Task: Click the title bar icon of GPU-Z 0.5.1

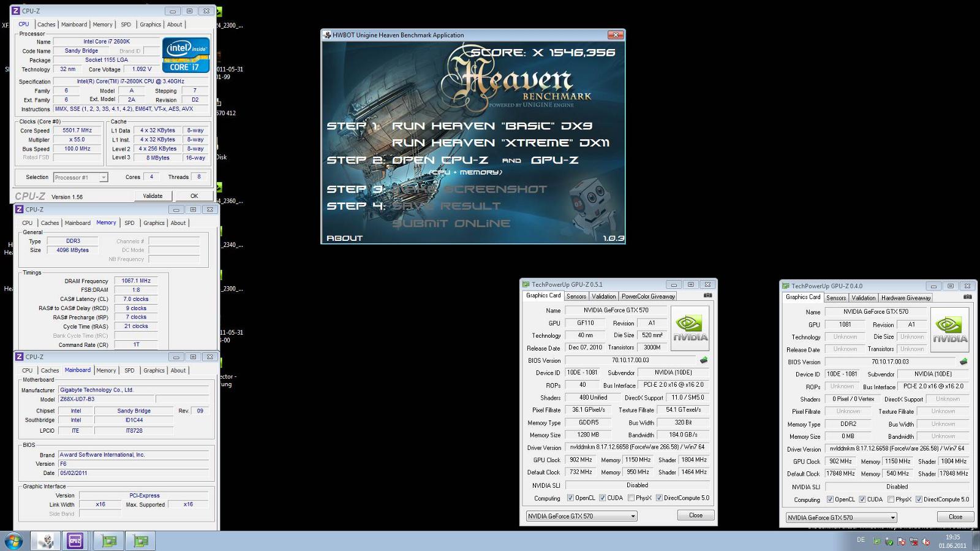Action: 526,284
